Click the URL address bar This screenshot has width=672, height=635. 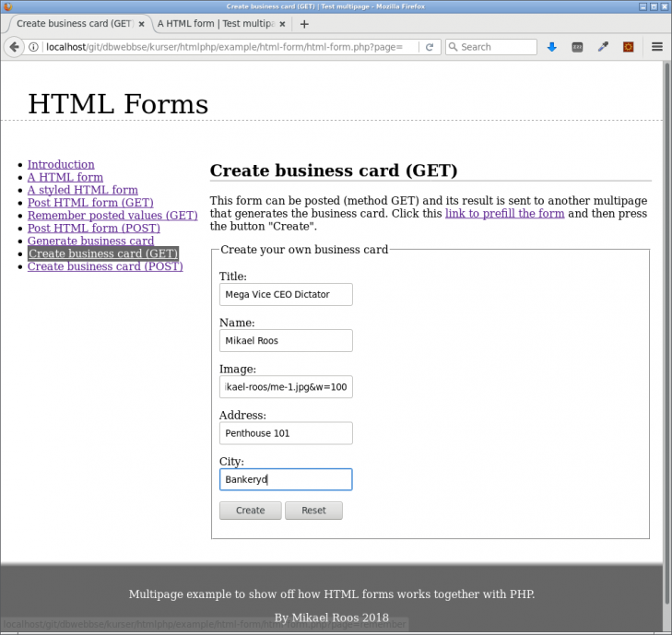tap(230, 47)
